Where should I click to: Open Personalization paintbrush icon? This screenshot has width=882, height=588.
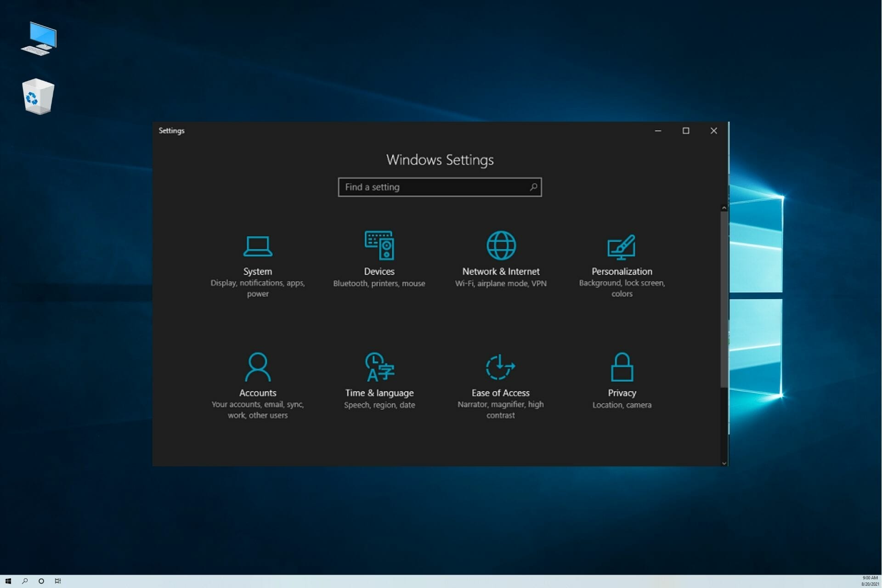coord(622,247)
